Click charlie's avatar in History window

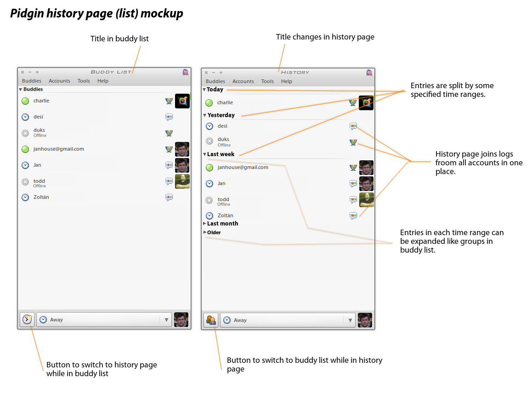coord(366,103)
